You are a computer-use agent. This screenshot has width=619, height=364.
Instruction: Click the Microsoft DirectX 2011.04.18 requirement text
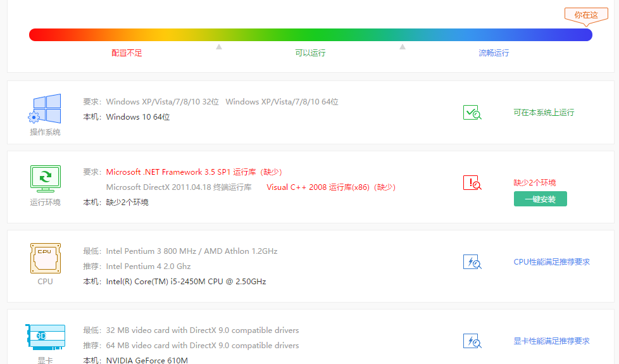(179, 187)
